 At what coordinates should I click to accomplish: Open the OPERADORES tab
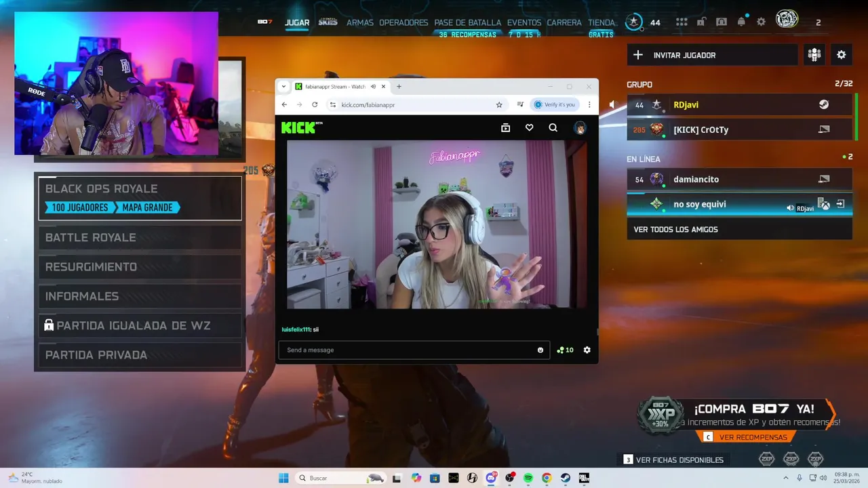tap(403, 22)
